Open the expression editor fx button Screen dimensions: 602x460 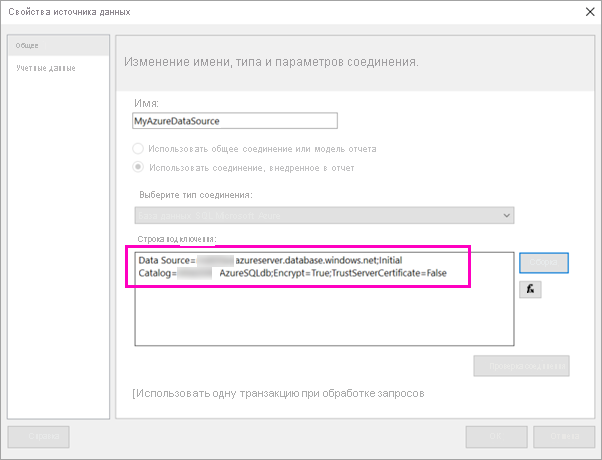pos(530,290)
